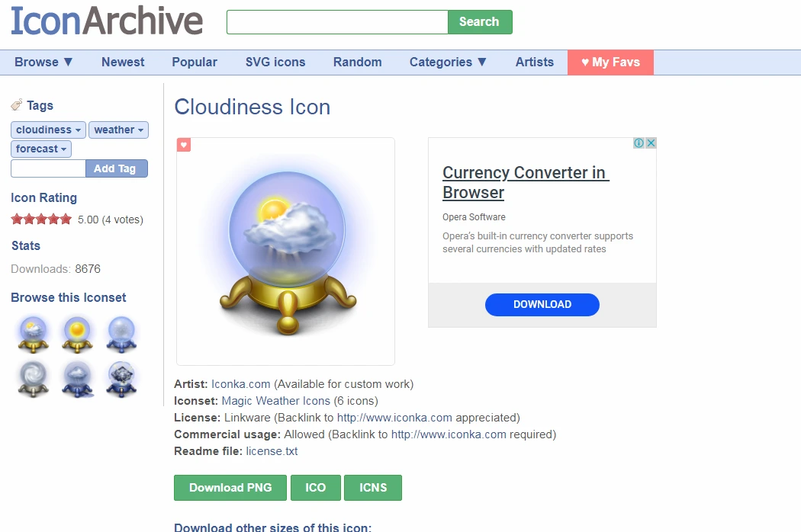Screen dimensions: 801x532
Task: Open the Categories menu
Action: click(448, 62)
